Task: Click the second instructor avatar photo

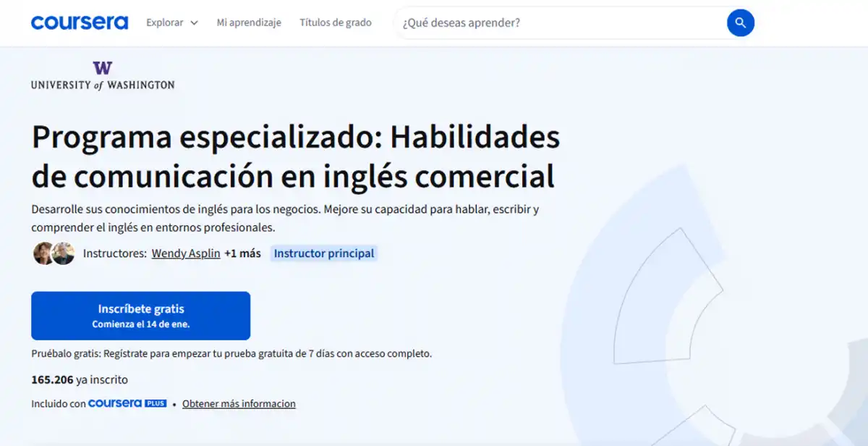Action: pyautogui.click(x=63, y=253)
